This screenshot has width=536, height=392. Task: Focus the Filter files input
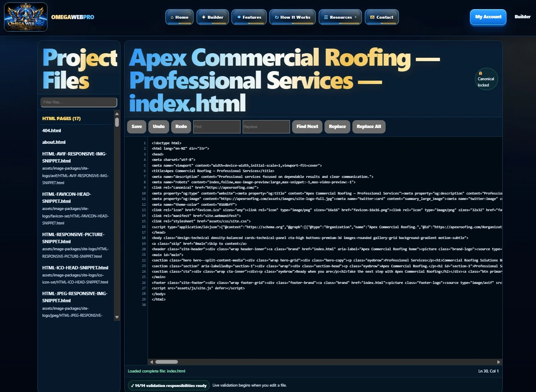pos(79,102)
